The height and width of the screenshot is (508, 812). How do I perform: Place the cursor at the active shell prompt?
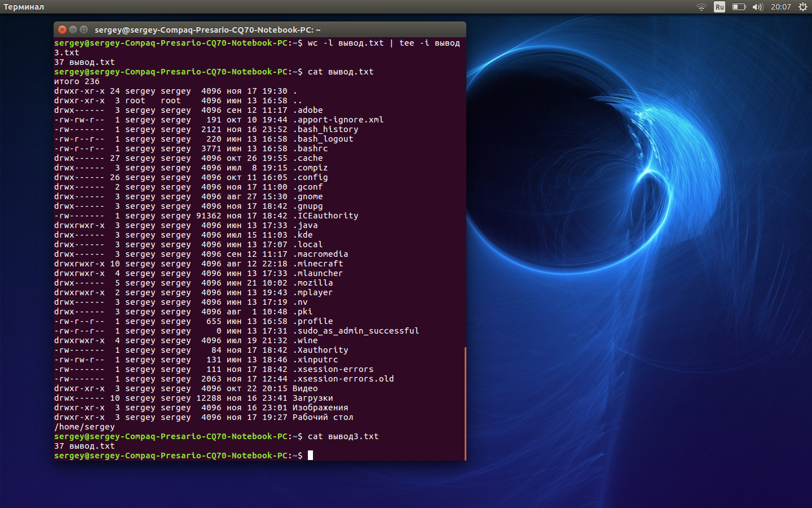pyautogui.click(x=311, y=455)
